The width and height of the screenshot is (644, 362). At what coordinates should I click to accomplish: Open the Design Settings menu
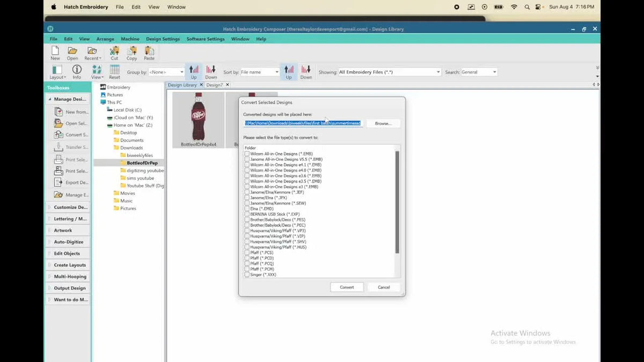point(163,39)
